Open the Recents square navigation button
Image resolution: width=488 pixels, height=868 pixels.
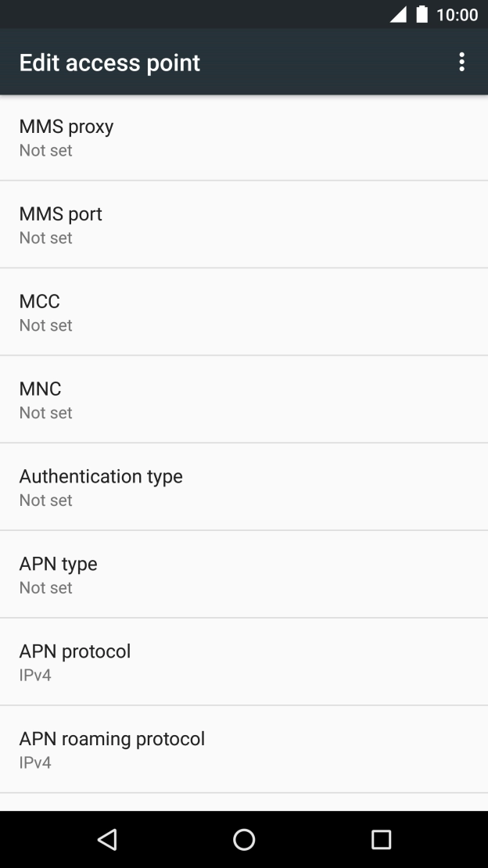point(381,839)
